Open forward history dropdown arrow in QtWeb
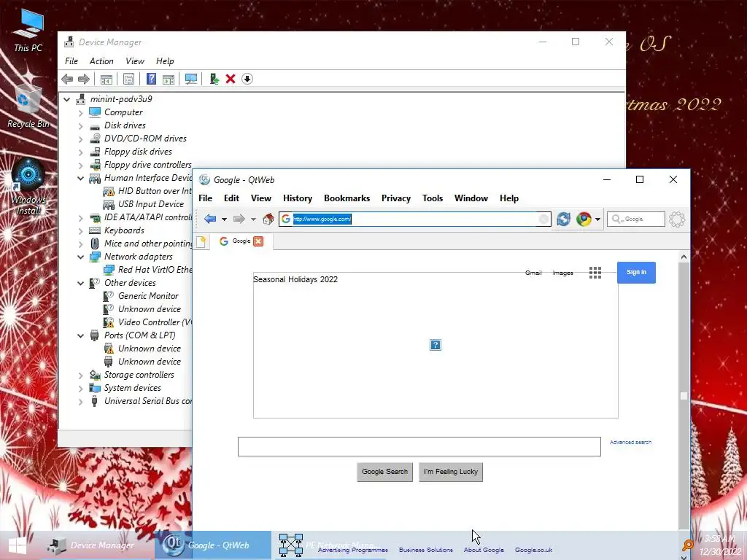 253,219
